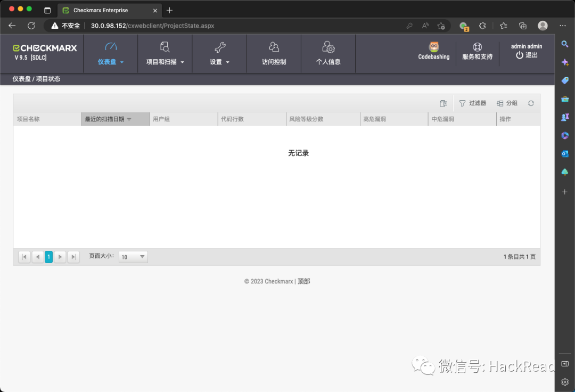Open 服务和支持 lifebuoy icon
This screenshot has width=575, height=392.
point(477,47)
